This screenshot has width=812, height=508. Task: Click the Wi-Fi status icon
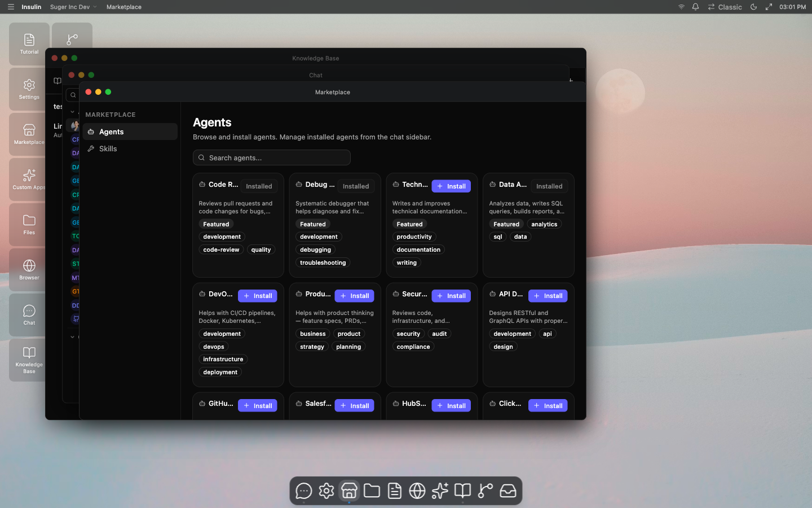click(681, 7)
